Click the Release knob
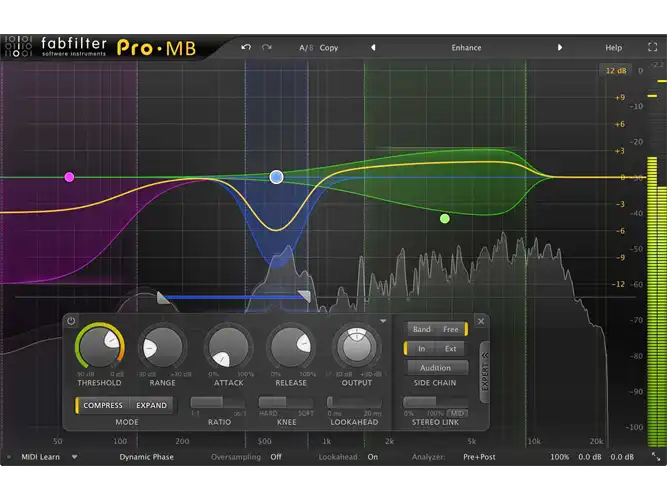The width and height of the screenshot is (667, 500). [x=291, y=347]
